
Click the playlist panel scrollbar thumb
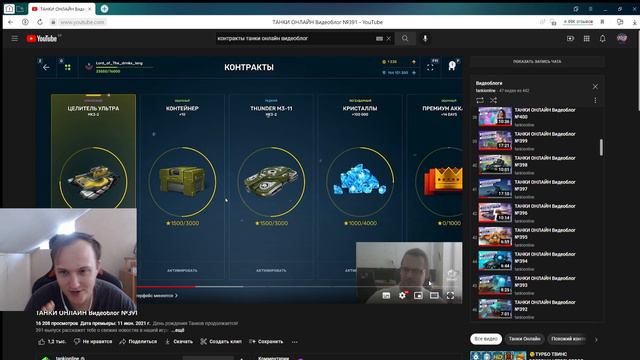[601, 147]
